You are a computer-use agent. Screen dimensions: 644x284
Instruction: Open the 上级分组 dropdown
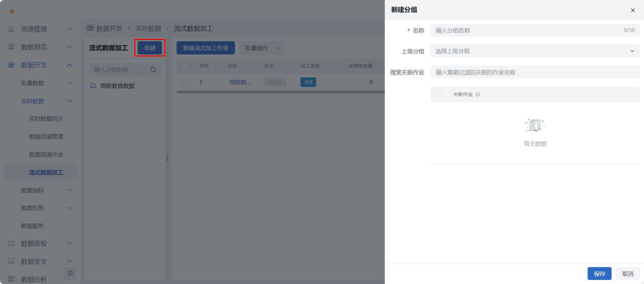click(535, 51)
